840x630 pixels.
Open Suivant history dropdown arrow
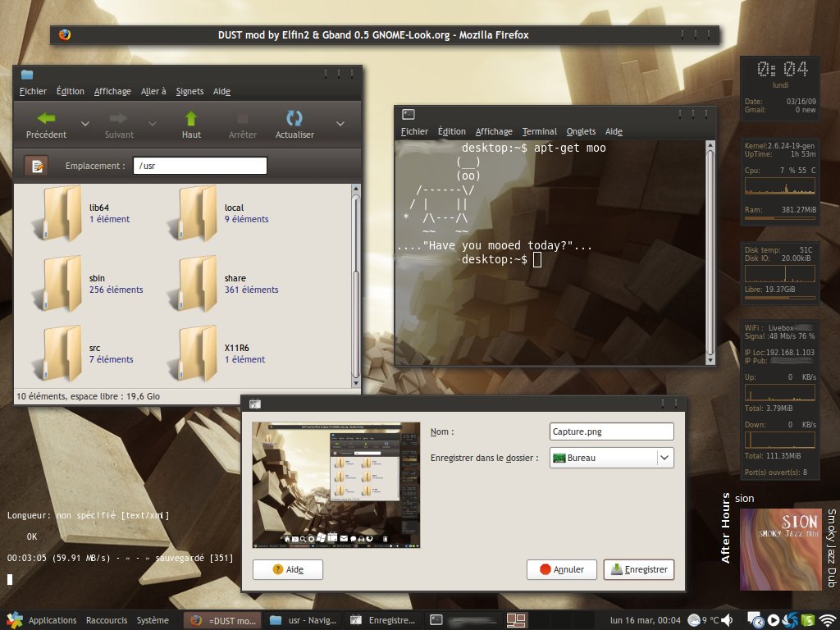[152, 124]
